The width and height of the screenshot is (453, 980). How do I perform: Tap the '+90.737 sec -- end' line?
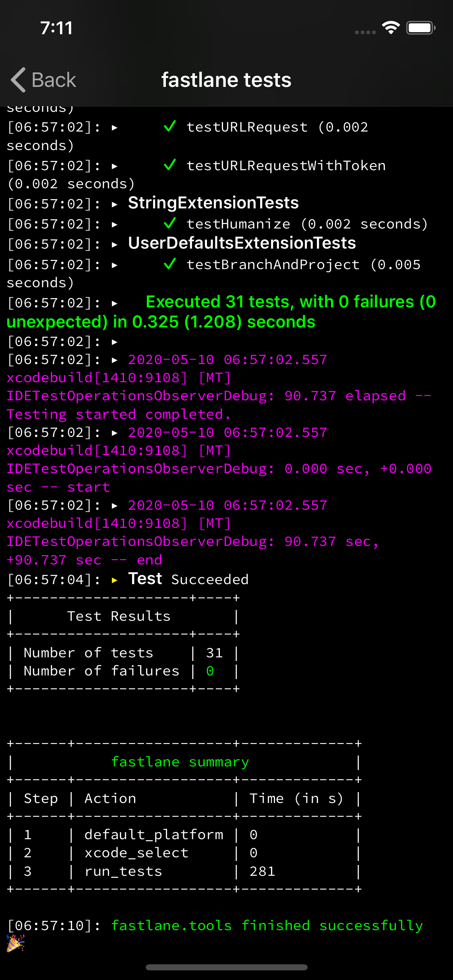(84, 560)
